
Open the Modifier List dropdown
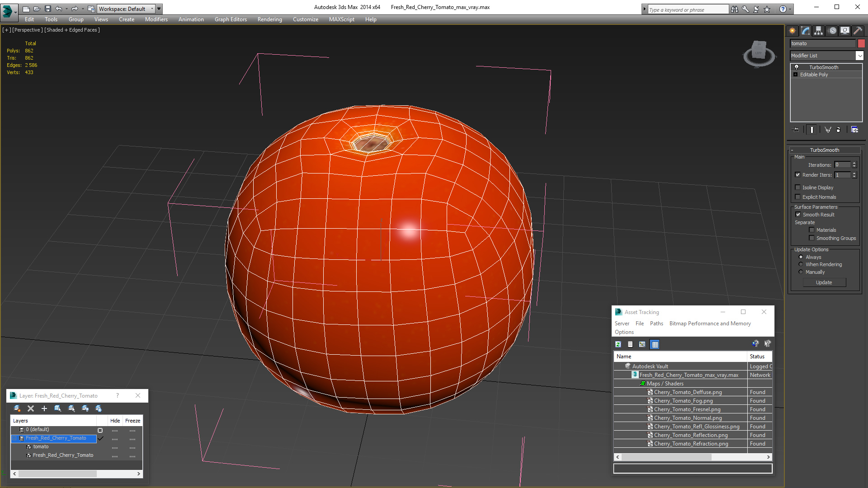pyautogui.click(x=859, y=56)
